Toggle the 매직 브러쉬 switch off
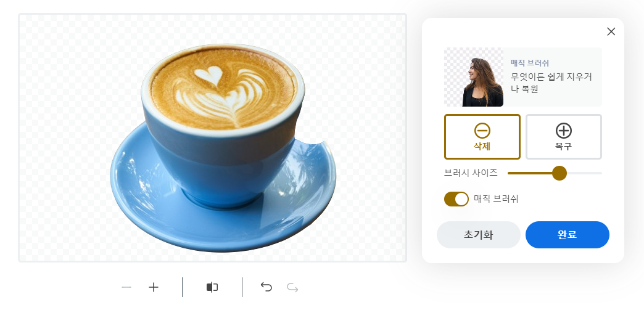This screenshot has height=318, width=644. 456,199
